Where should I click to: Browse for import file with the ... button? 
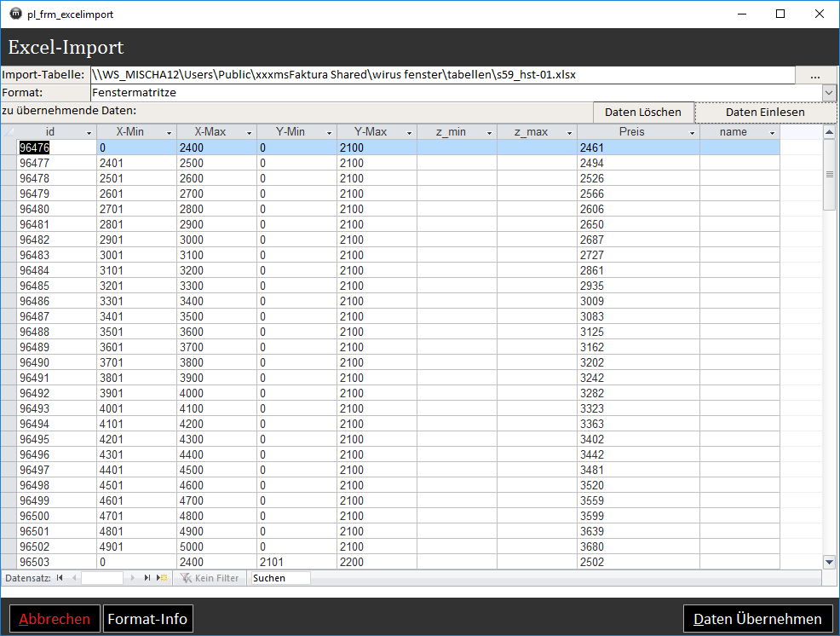[x=815, y=75]
